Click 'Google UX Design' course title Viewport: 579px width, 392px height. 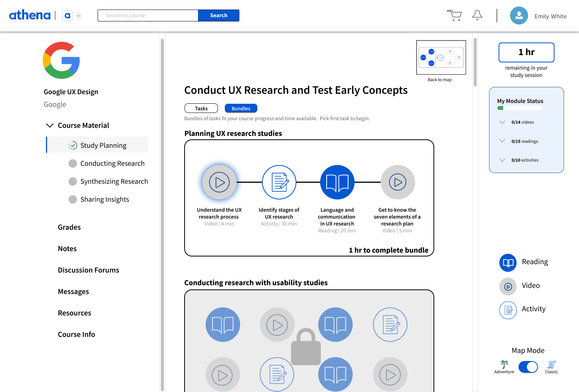pos(71,92)
